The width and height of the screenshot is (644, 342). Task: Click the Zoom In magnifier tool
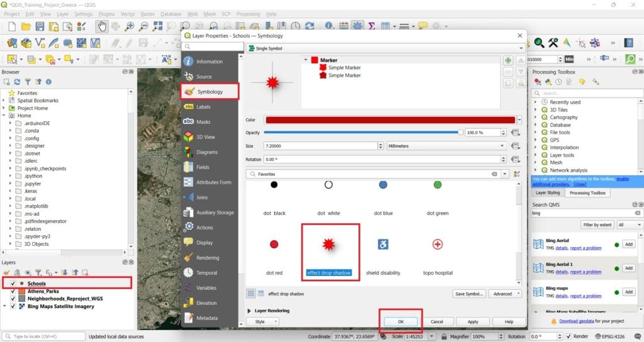pyautogui.click(x=130, y=26)
